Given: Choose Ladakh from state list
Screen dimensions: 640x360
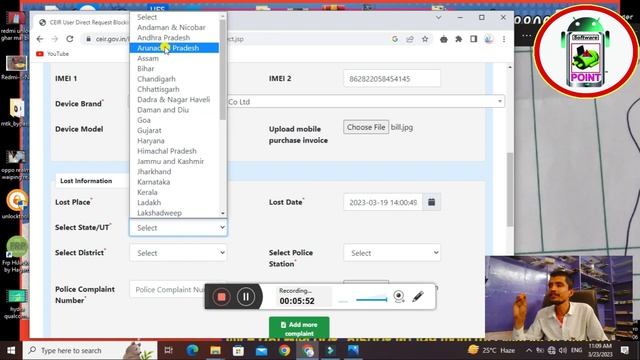Looking at the screenshot, I should click(x=174, y=202).
